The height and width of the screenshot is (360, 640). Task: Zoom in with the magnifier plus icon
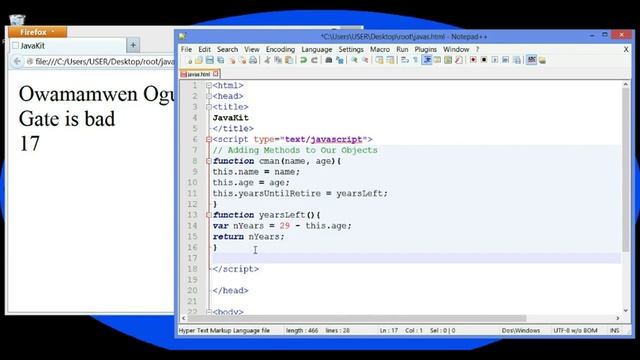coord(354,60)
